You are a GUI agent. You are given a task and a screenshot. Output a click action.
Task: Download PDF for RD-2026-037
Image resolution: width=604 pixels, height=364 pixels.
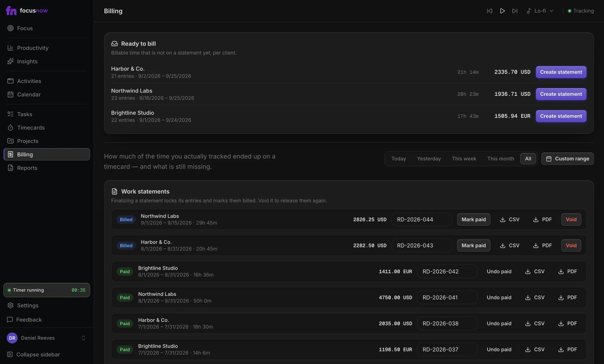[x=568, y=350]
